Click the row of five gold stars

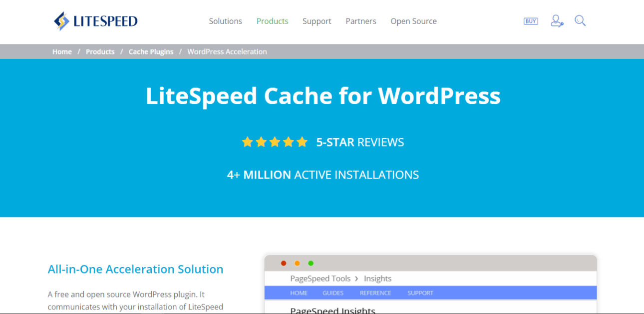click(x=275, y=142)
